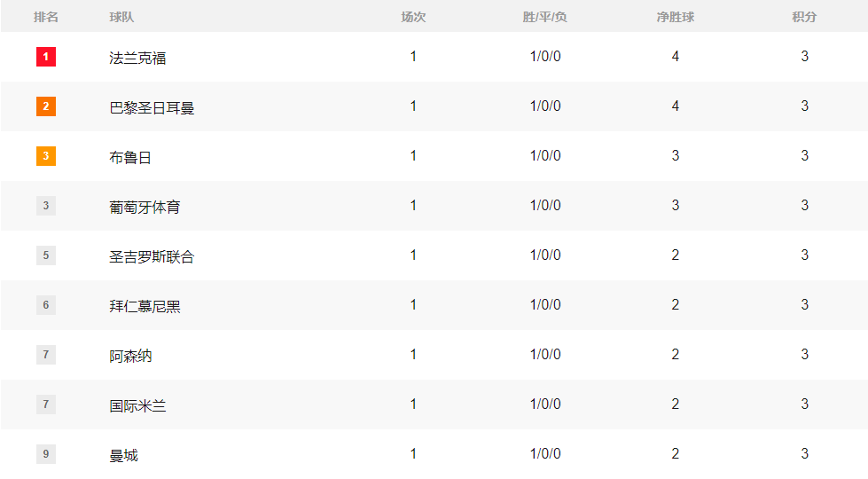Select the 圣吉罗斯联合 team name
This screenshot has width=868, height=479.
click(x=152, y=257)
